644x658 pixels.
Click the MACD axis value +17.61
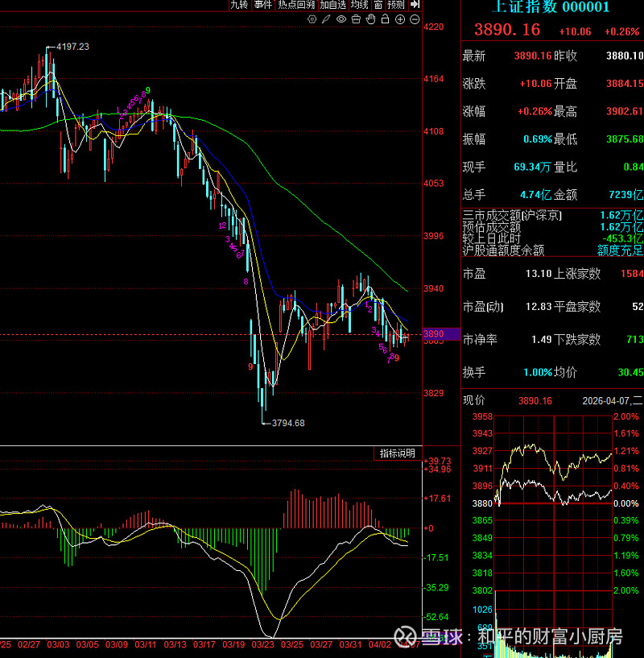pyautogui.click(x=437, y=499)
